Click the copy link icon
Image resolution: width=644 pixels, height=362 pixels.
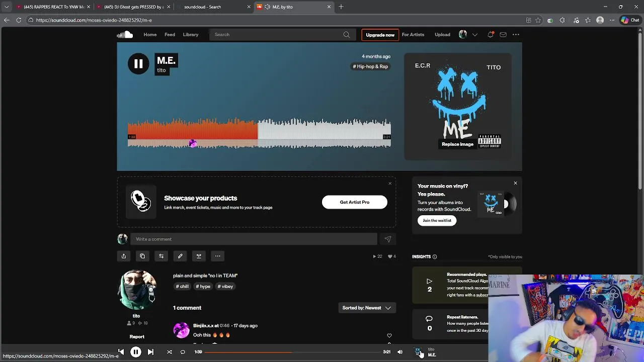coord(142,256)
